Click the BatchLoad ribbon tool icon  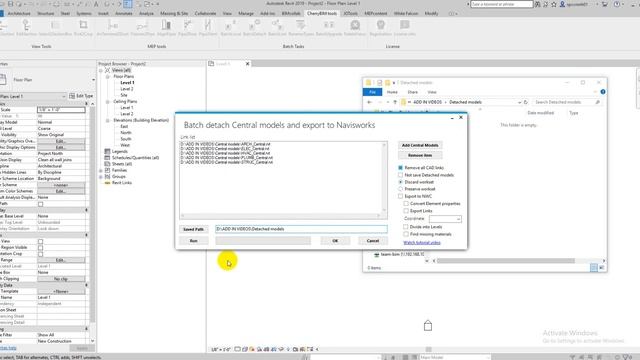[231, 25]
